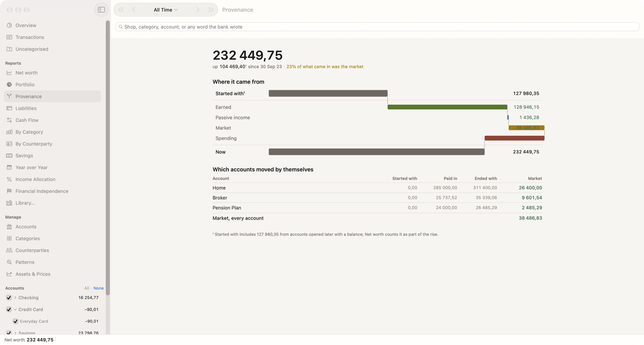Click the Portfolio pie icon

tap(9, 84)
